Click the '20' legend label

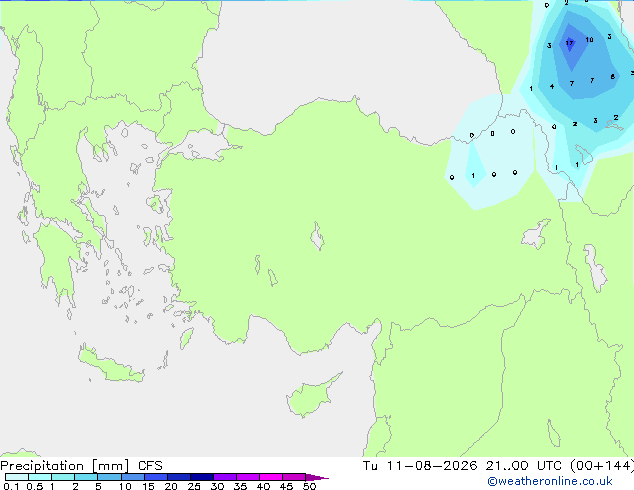pos(171,486)
